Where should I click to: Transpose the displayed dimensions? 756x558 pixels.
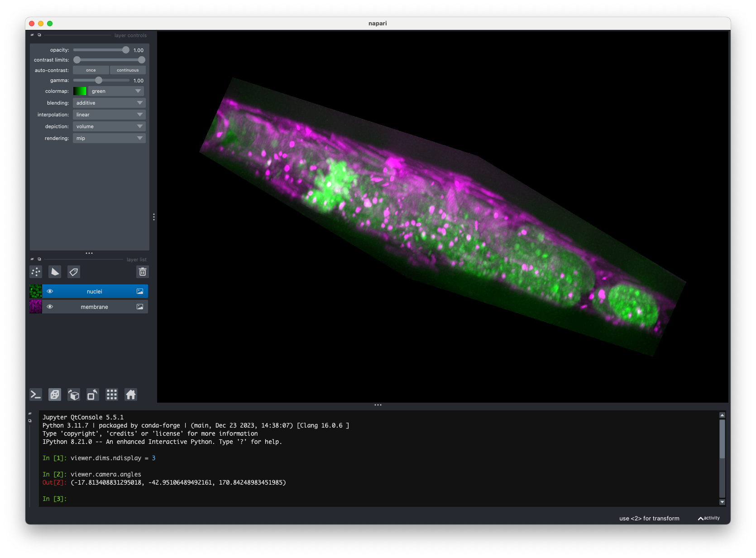pyautogui.click(x=92, y=394)
